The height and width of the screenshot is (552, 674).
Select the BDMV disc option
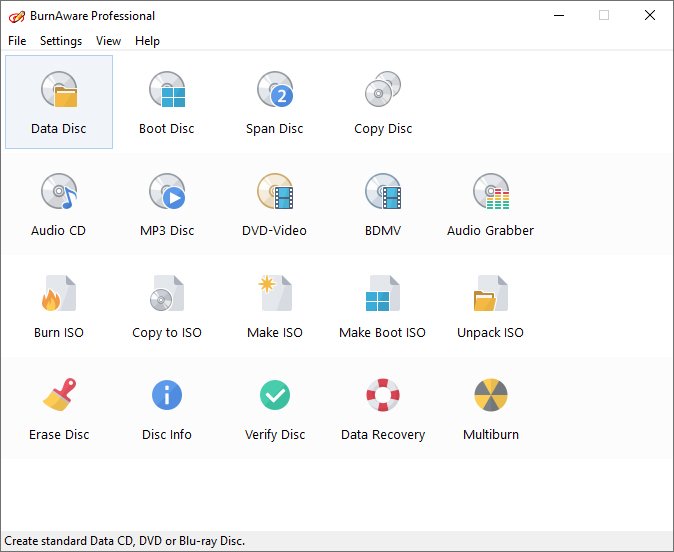coord(383,193)
